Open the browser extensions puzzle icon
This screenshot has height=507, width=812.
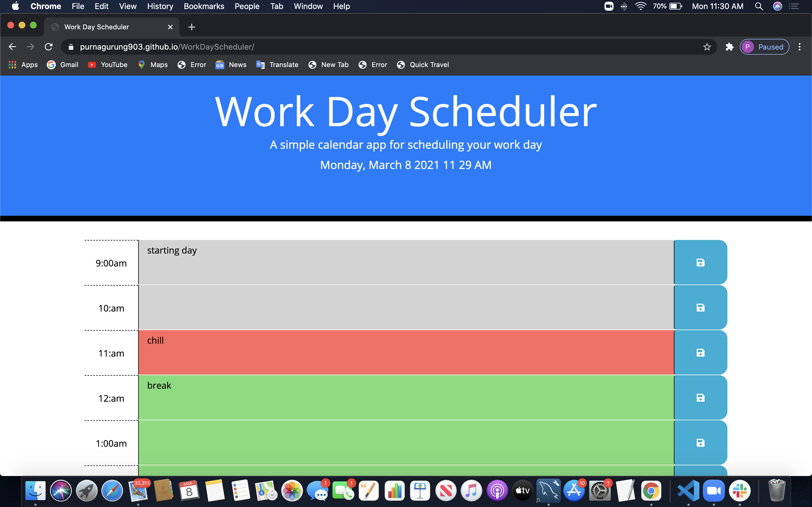(x=729, y=46)
